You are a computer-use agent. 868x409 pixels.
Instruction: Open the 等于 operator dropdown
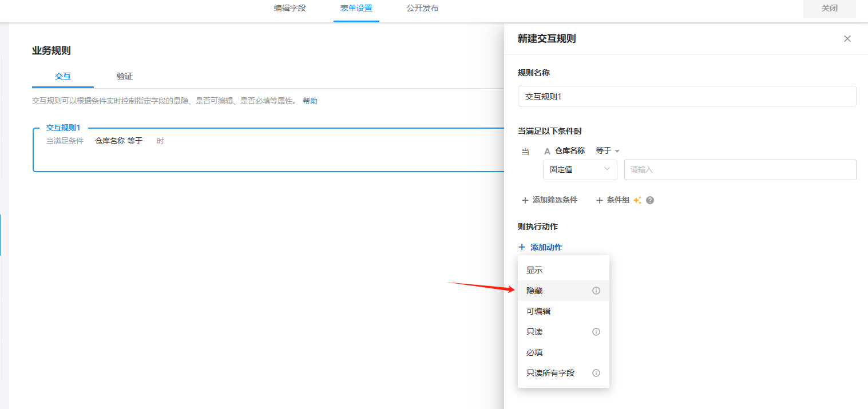(x=607, y=151)
